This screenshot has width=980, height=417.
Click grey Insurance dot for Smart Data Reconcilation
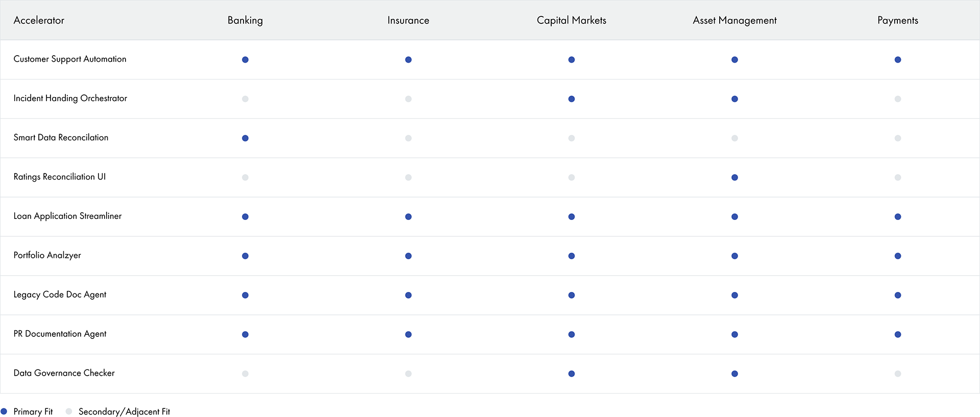(408, 138)
